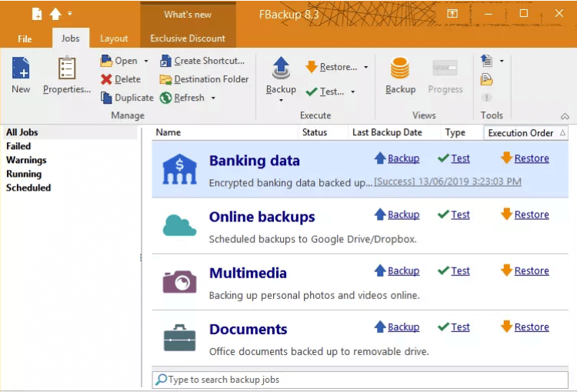Show Running jobs
577x392 pixels.
click(x=24, y=174)
